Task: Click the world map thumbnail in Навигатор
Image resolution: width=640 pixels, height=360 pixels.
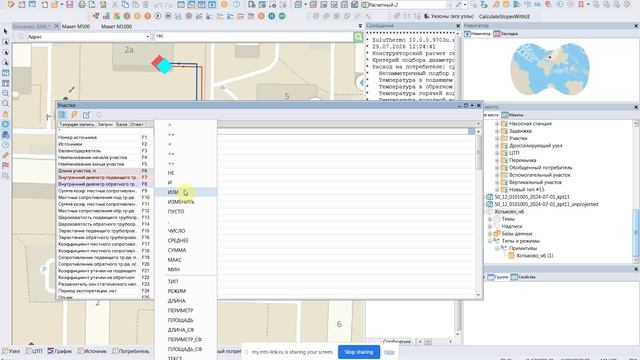Action: coord(549,69)
